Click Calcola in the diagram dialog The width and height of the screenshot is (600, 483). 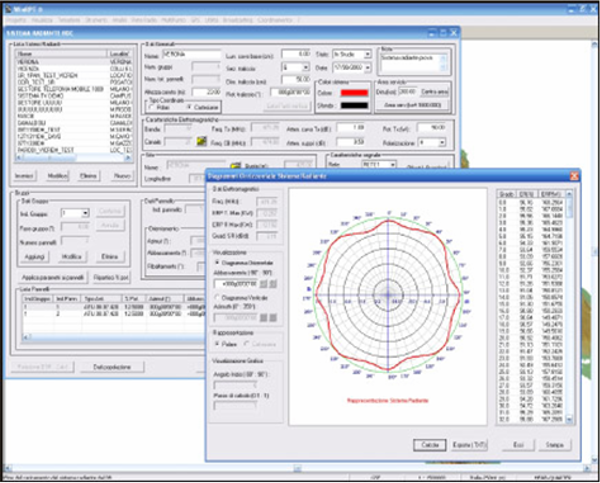coord(429,445)
